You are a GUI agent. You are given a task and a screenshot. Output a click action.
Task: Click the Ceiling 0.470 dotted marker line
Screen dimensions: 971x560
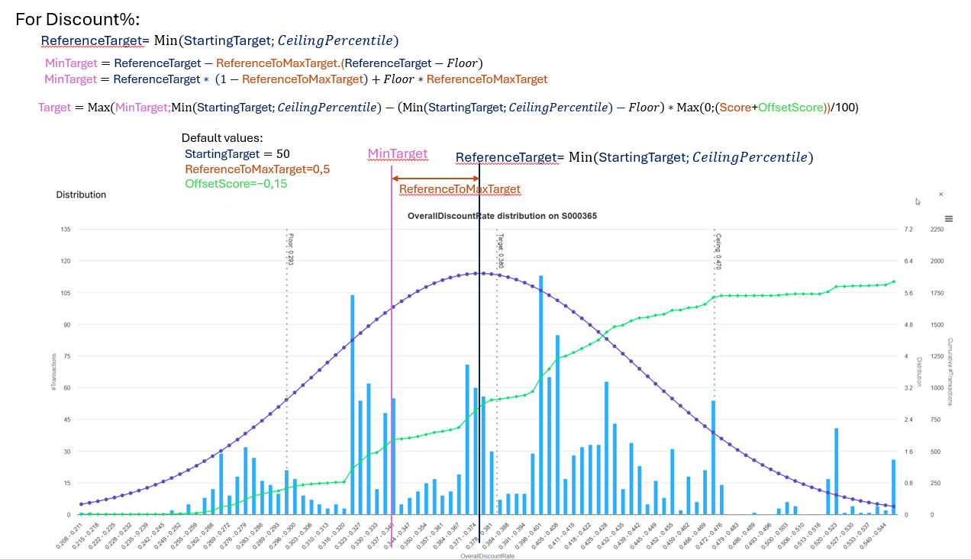(x=715, y=343)
